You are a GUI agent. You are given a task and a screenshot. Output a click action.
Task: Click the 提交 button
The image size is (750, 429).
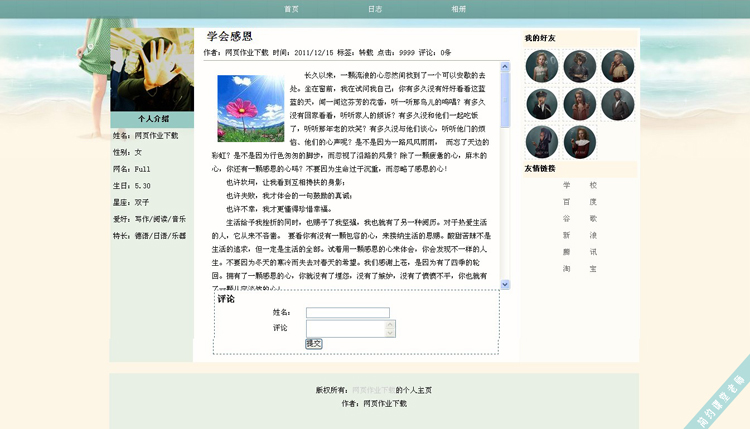(314, 343)
